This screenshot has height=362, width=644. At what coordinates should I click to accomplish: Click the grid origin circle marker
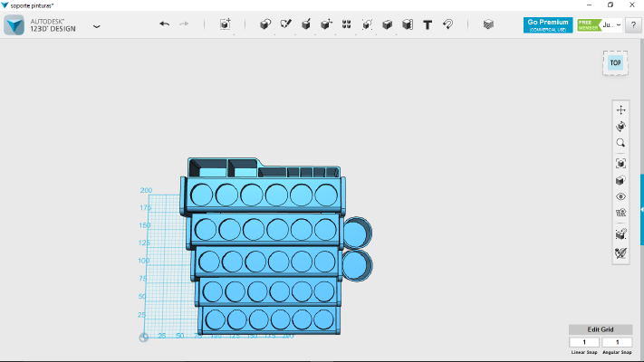click(x=144, y=338)
